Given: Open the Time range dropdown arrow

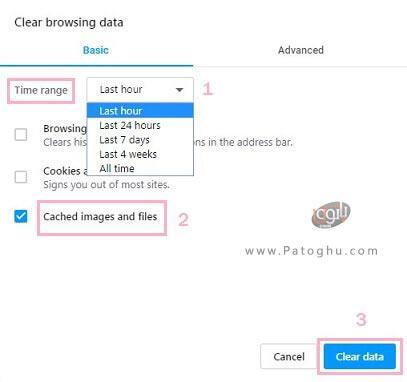Looking at the screenshot, I should (x=179, y=90).
